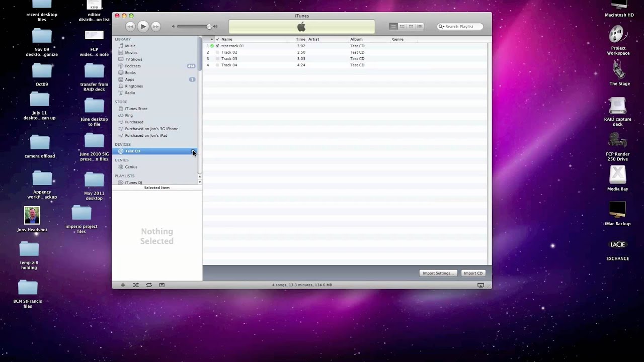Check the Track 03 checkbox
644x362 pixels.
[217, 59]
